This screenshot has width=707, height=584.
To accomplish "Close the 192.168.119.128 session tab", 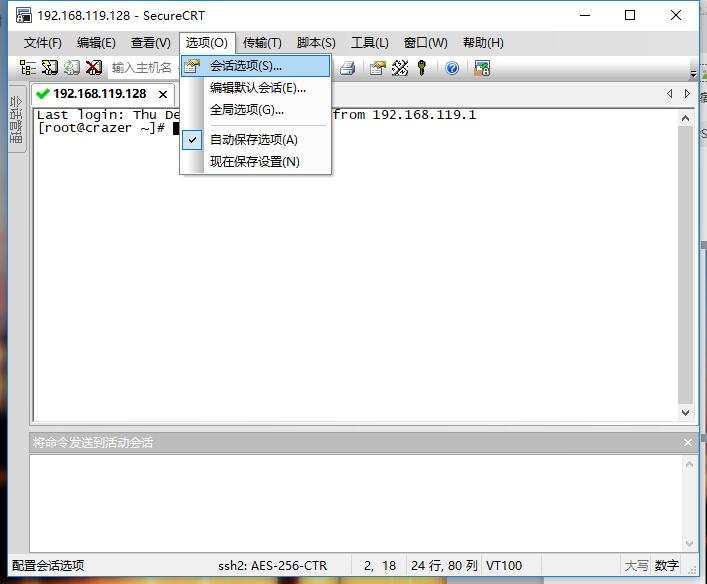I will point(163,94).
